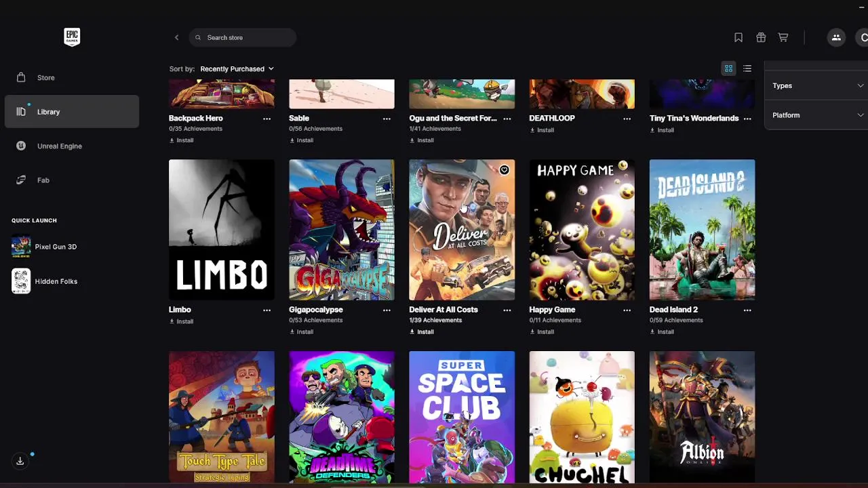Install Backpack Hero
Screen dimensions: 868x488
tap(181, 140)
